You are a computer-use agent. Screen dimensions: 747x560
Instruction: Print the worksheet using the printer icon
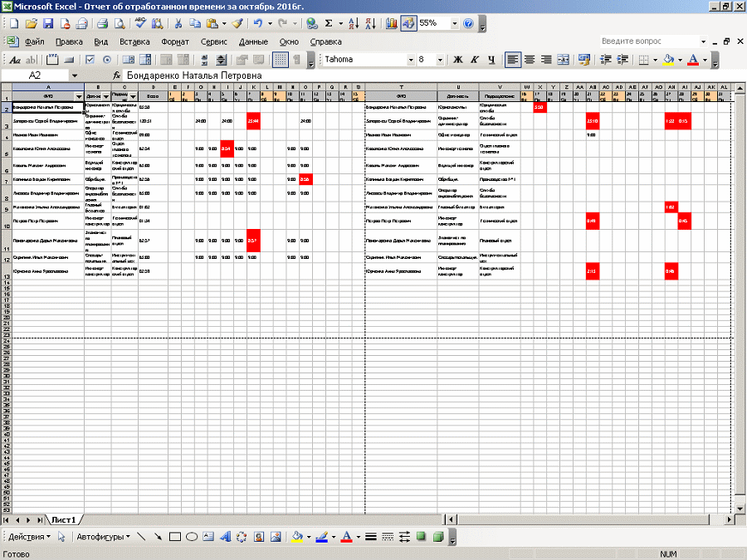click(102, 23)
